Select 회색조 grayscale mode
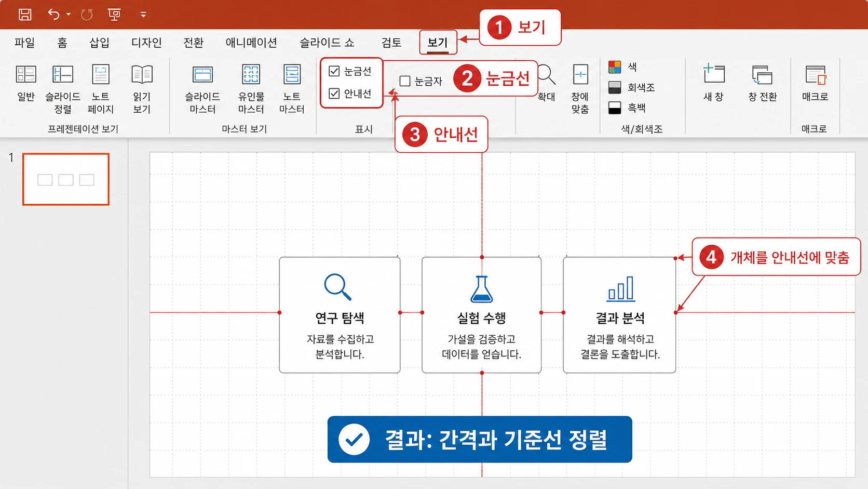868x489 pixels. [631, 87]
